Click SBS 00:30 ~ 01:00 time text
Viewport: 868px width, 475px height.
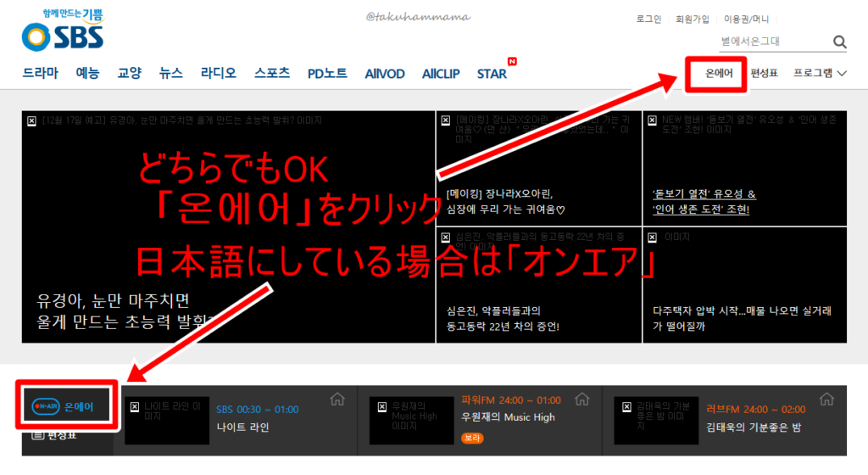258,410
